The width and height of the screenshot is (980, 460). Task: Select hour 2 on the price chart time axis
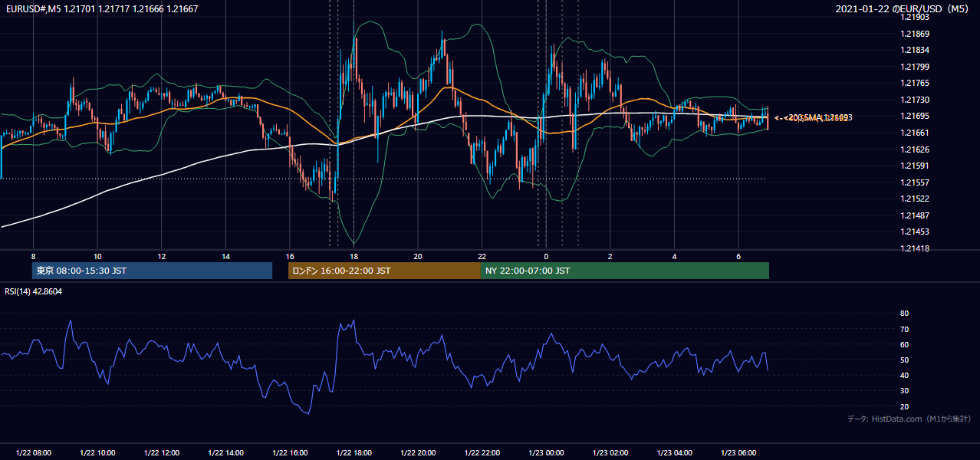coord(610,256)
